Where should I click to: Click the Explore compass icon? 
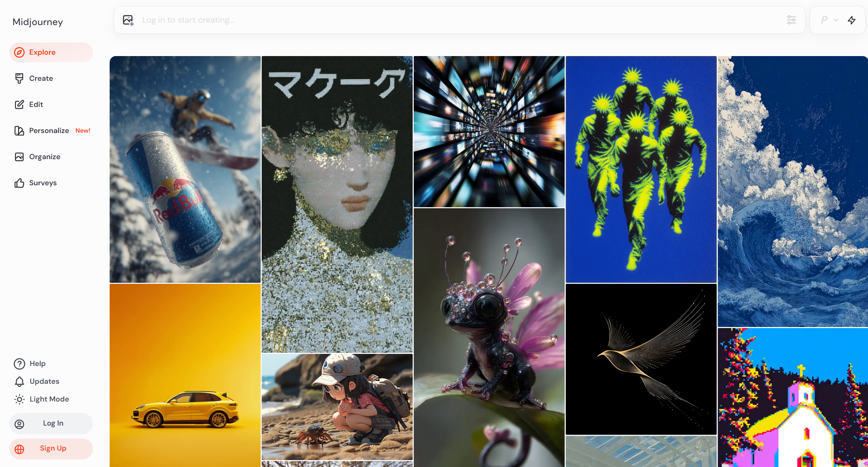[x=19, y=53]
